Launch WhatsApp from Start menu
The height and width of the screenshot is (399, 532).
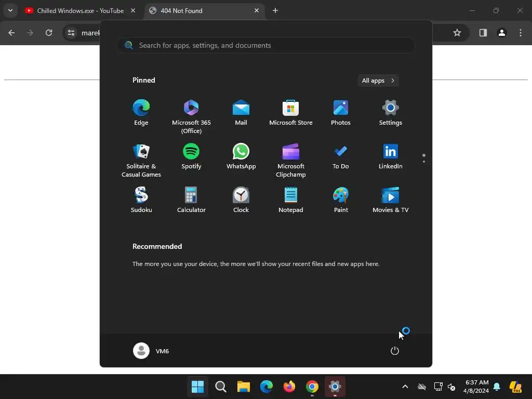pyautogui.click(x=241, y=156)
